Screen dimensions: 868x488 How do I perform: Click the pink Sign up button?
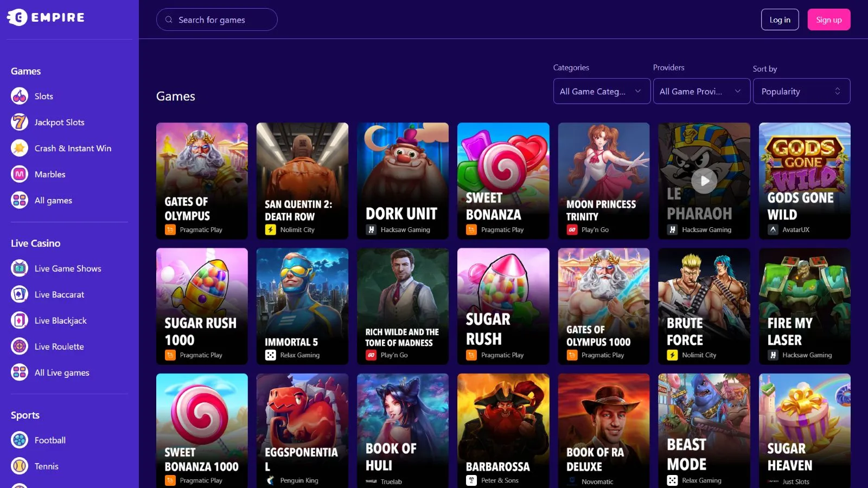[828, 20]
